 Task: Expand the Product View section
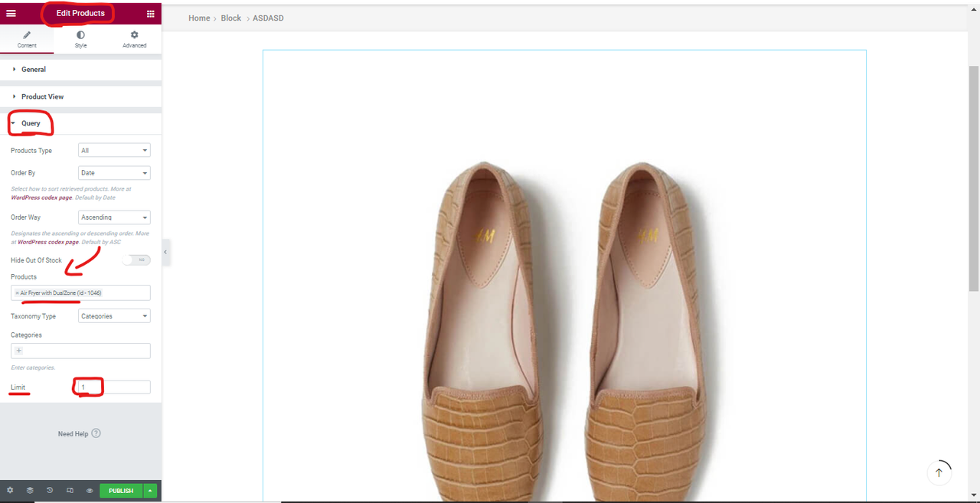[x=80, y=96]
